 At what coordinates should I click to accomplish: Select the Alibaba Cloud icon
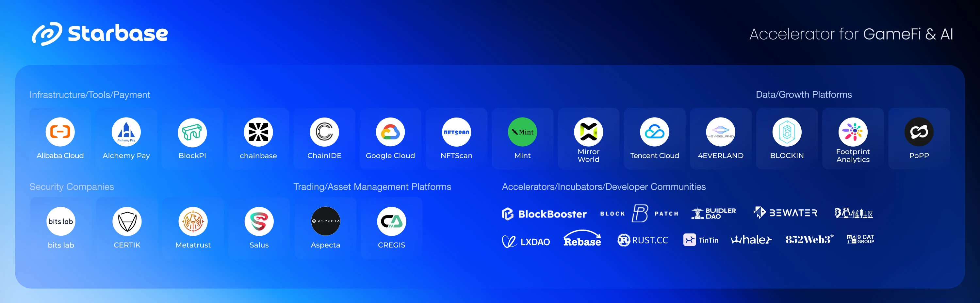pos(60,132)
